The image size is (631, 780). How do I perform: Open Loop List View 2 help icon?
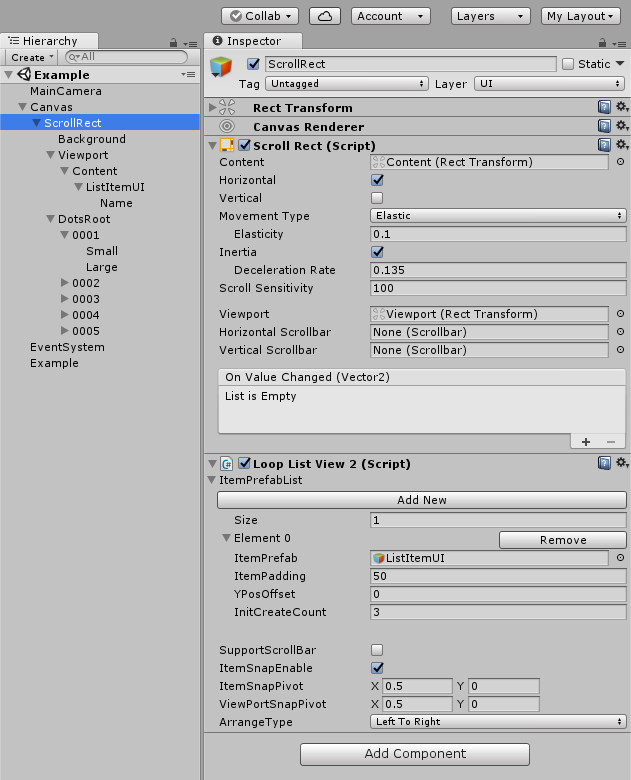[604, 463]
